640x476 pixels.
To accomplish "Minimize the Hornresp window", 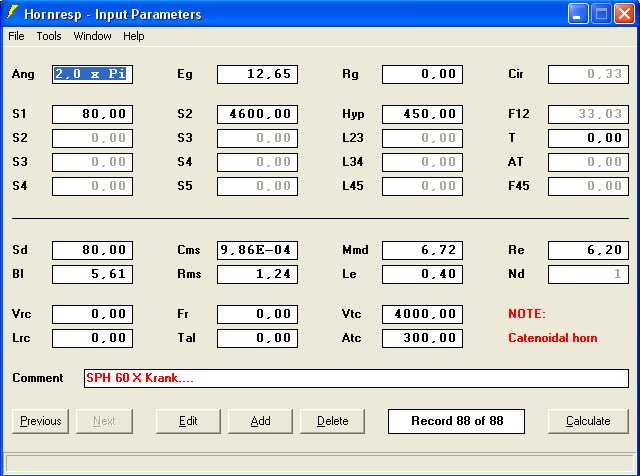I will pos(579,14).
